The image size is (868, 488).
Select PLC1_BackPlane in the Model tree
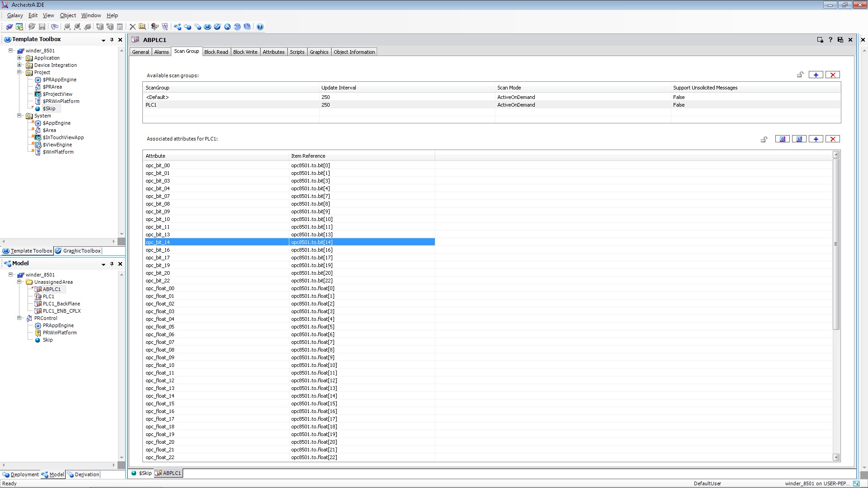(x=61, y=304)
